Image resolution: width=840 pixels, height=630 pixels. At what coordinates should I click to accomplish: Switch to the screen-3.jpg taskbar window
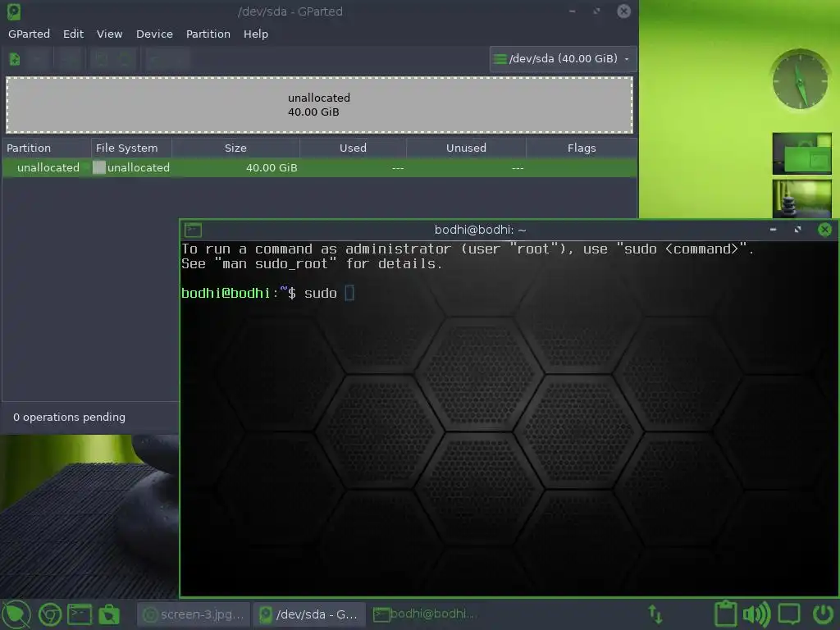[x=194, y=614]
